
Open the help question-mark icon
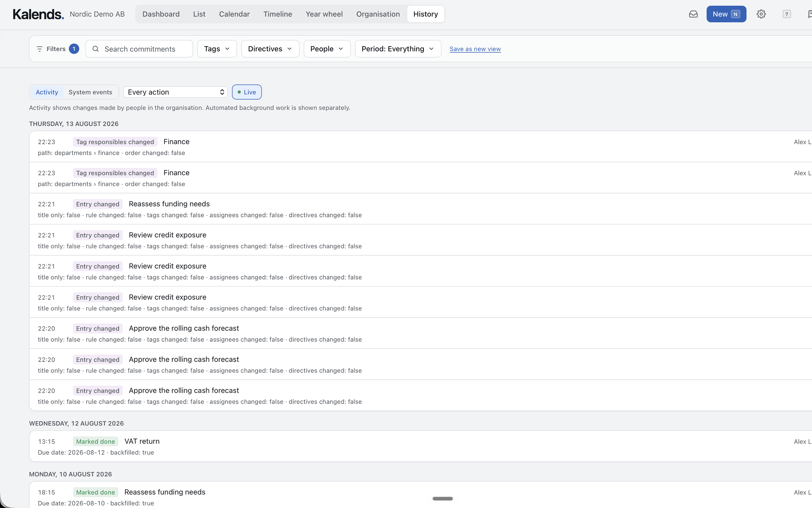click(x=786, y=14)
